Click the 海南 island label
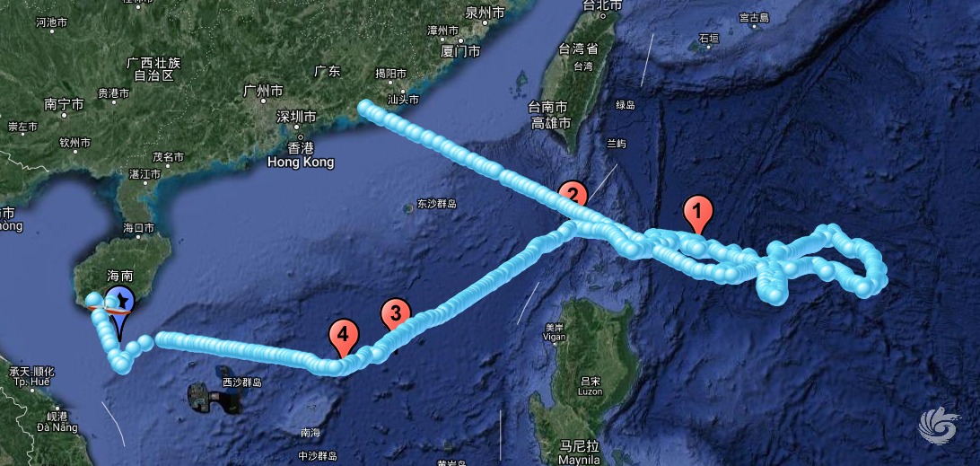This screenshot has height=466, width=980. [x=120, y=276]
